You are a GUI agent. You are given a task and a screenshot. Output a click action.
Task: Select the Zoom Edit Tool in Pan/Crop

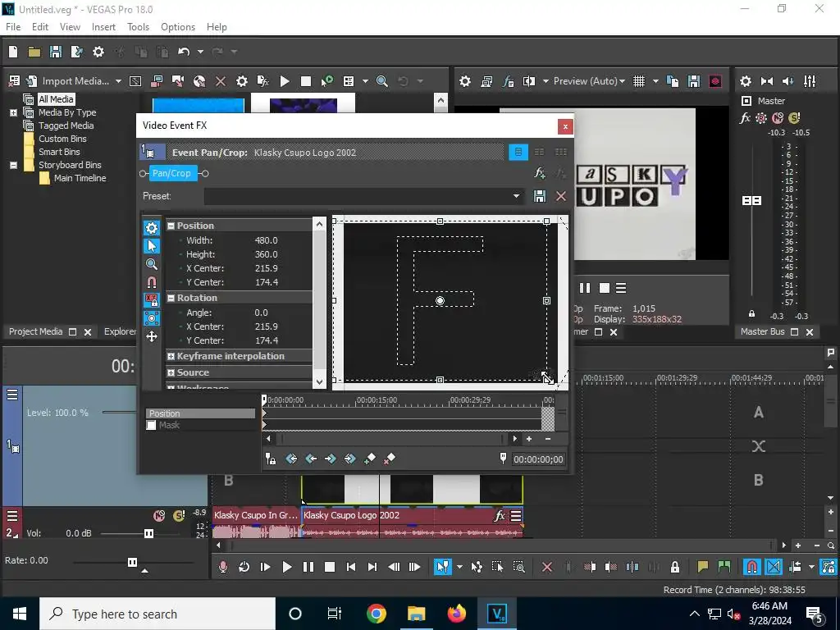click(x=152, y=264)
